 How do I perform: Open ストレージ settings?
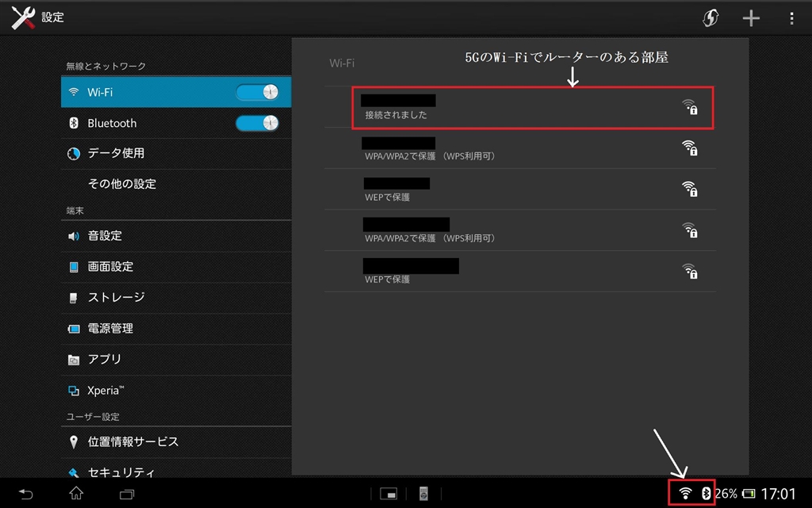(x=176, y=298)
